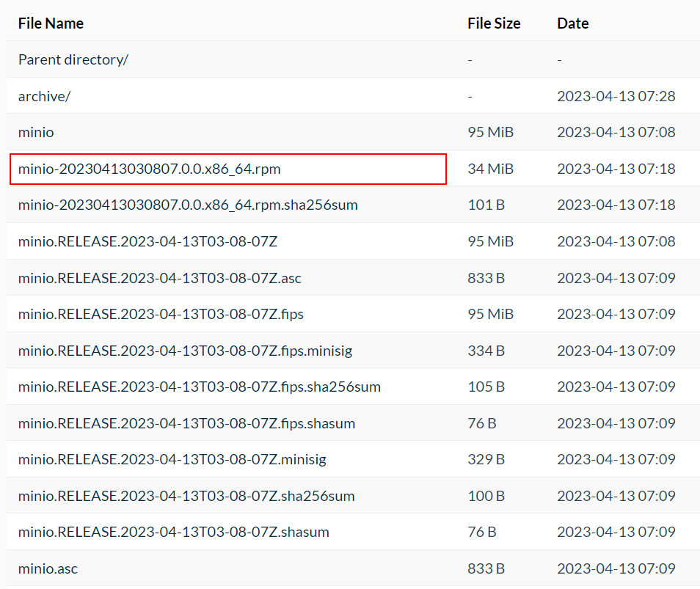Screen dimensions: 700x589
Task: Open minio.RELEASE.2023-04-13T03-08-07Z.asc signature
Action: coord(160,278)
